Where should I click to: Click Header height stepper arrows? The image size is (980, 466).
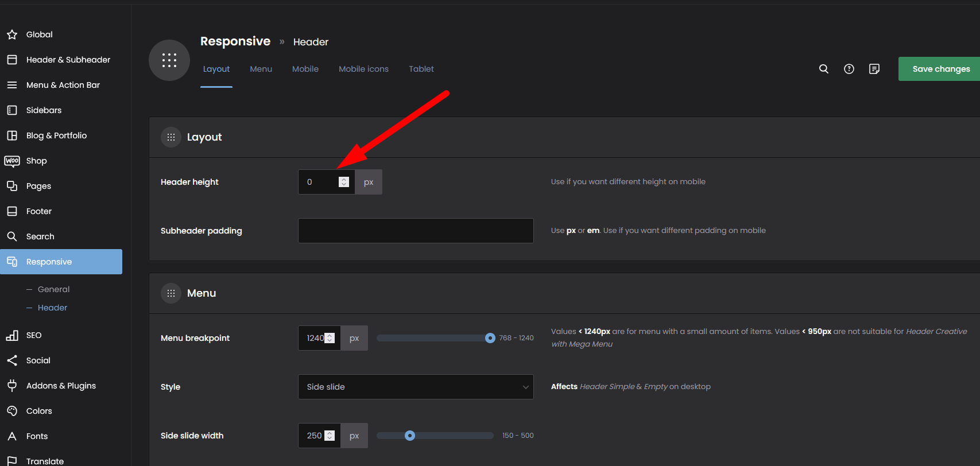[x=343, y=182]
